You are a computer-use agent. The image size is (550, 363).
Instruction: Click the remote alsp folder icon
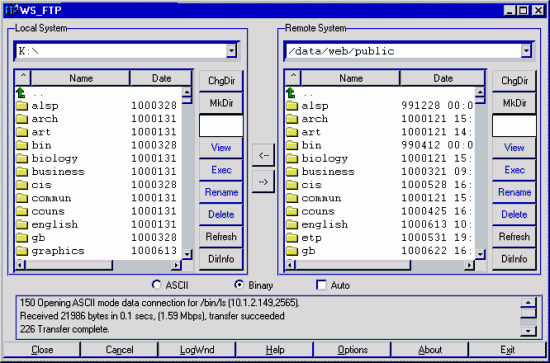[x=292, y=106]
